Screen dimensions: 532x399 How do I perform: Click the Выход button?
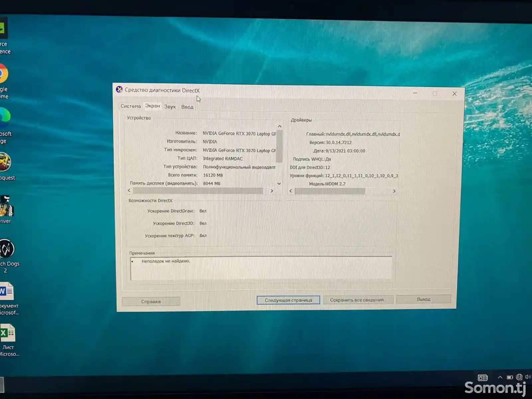424,299
